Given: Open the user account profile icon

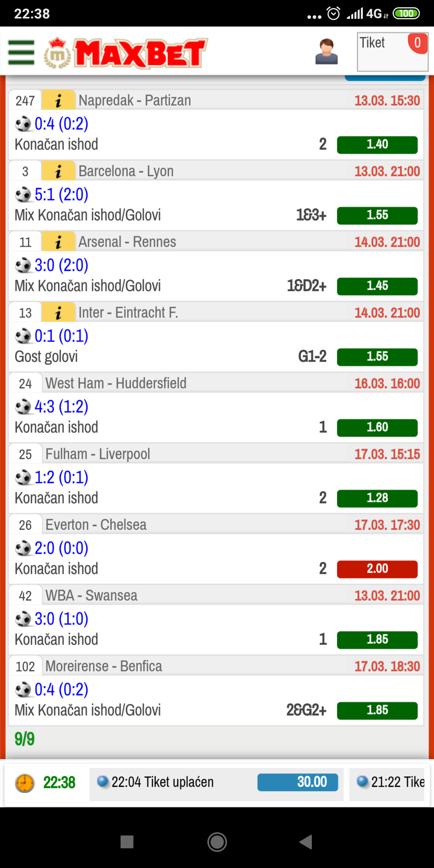Looking at the screenshot, I should tap(326, 51).
